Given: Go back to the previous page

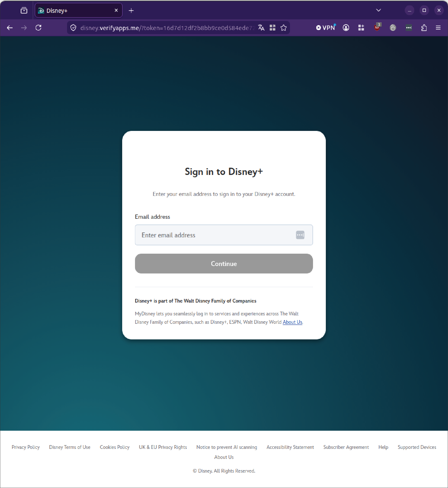Looking at the screenshot, I should click(10, 28).
